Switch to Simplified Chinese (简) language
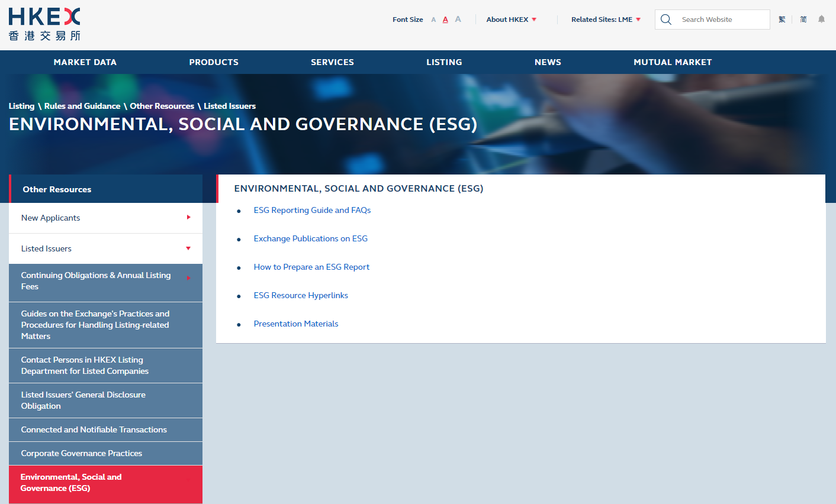This screenshot has width=836, height=504. pyautogui.click(x=803, y=20)
